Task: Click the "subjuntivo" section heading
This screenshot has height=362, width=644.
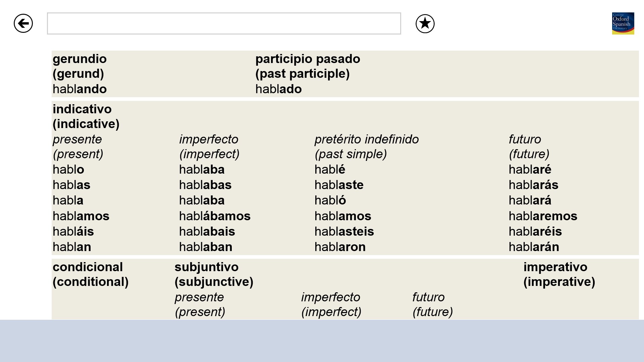Action: click(x=206, y=267)
